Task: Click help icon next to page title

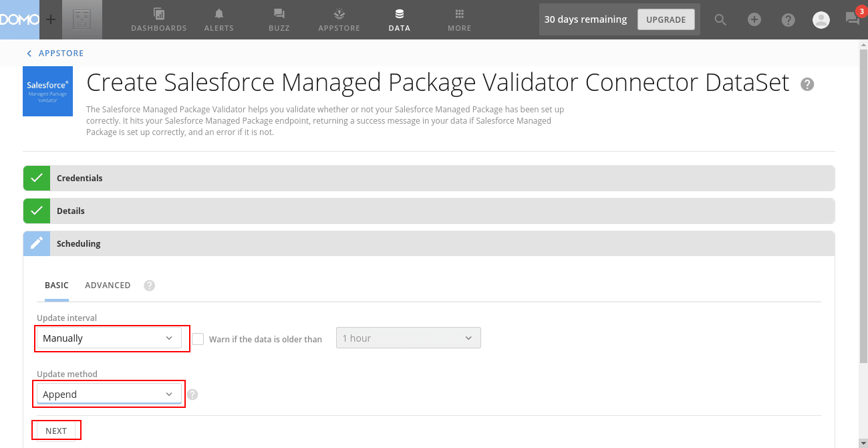Action: pos(807,84)
